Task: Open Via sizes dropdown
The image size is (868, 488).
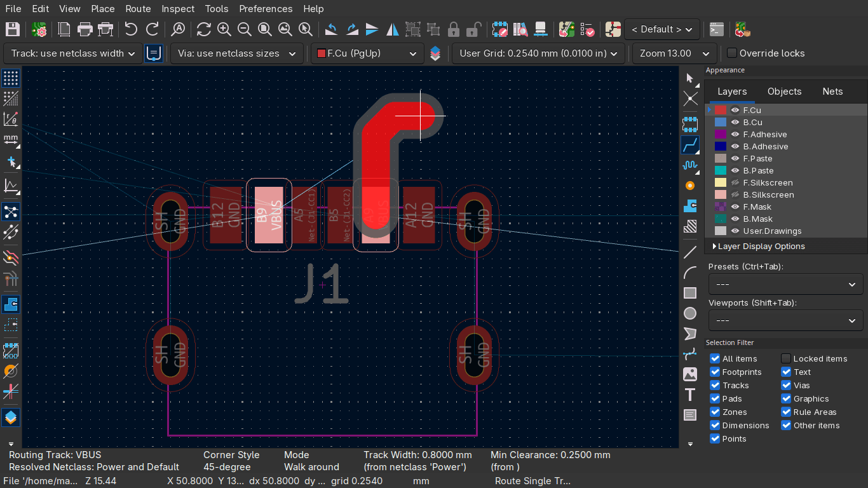Action: 236,53
